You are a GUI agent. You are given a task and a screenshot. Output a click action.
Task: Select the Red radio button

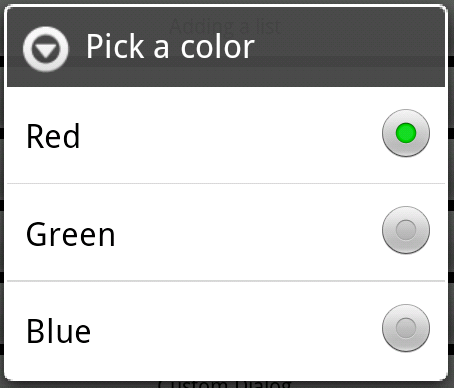[406, 133]
